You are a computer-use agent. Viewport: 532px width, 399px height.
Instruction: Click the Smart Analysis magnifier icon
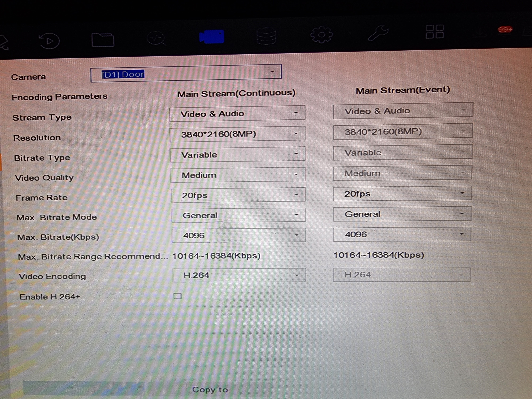[156, 38]
